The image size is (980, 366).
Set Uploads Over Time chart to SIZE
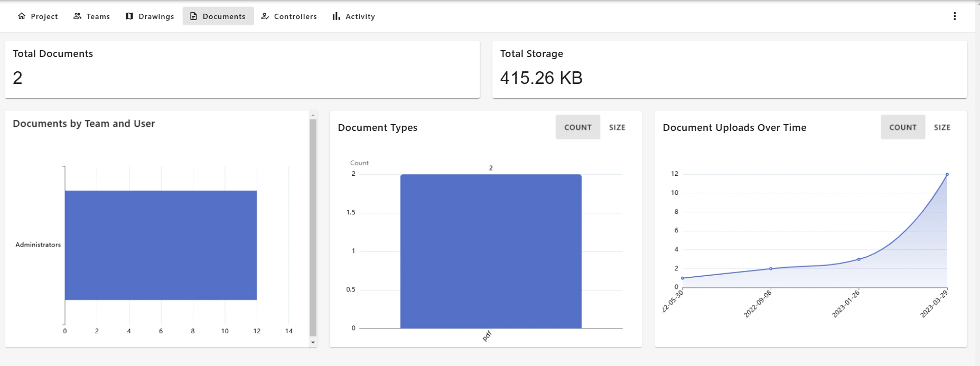coord(942,127)
